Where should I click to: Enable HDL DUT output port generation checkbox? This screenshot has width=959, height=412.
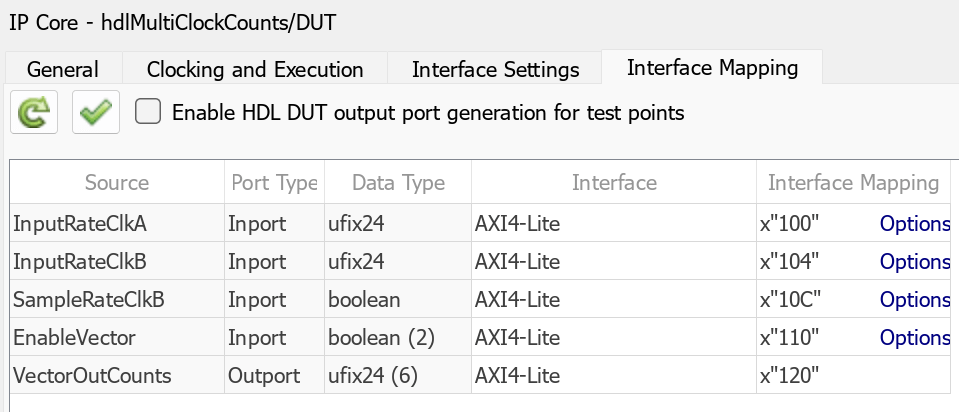[148, 112]
